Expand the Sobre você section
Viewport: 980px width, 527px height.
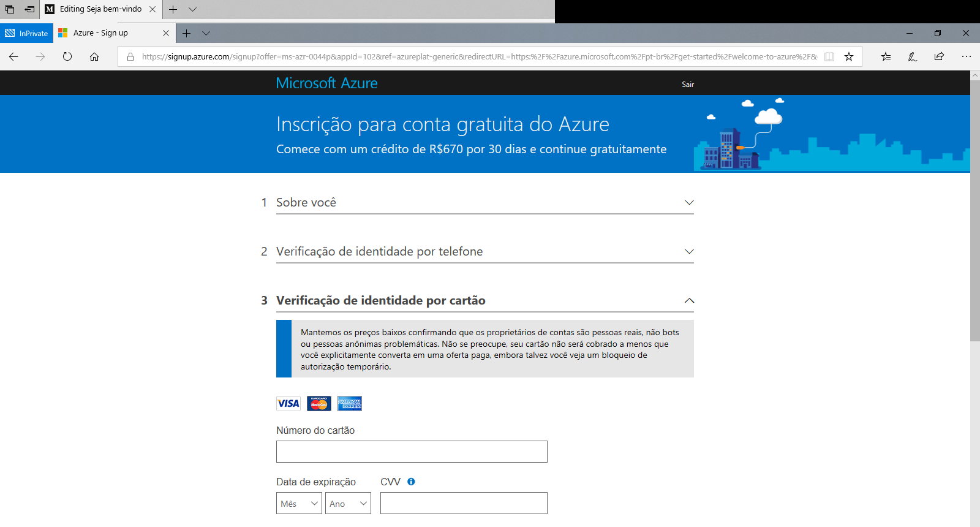pyautogui.click(x=689, y=202)
